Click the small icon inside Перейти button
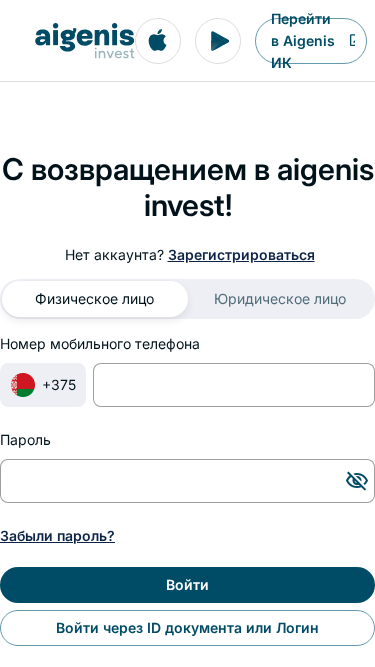This screenshot has height=667, width=375. click(352, 40)
